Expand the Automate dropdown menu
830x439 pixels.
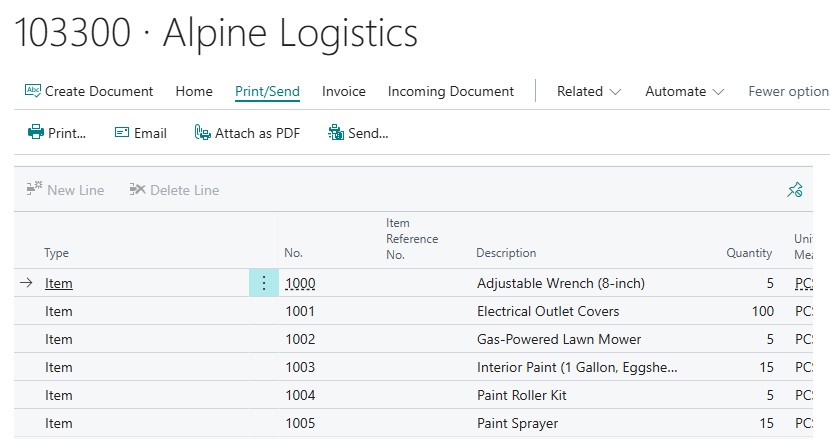tap(684, 91)
